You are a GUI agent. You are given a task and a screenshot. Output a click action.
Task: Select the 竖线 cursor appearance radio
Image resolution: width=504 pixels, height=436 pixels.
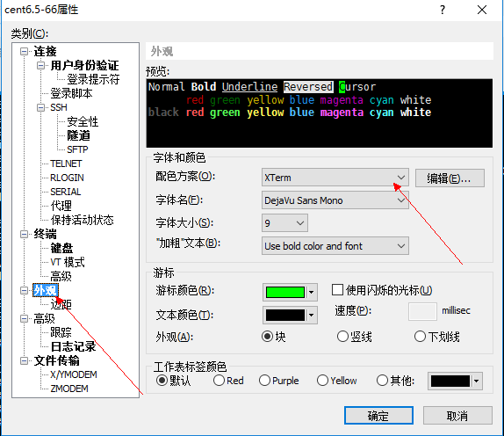point(342,337)
